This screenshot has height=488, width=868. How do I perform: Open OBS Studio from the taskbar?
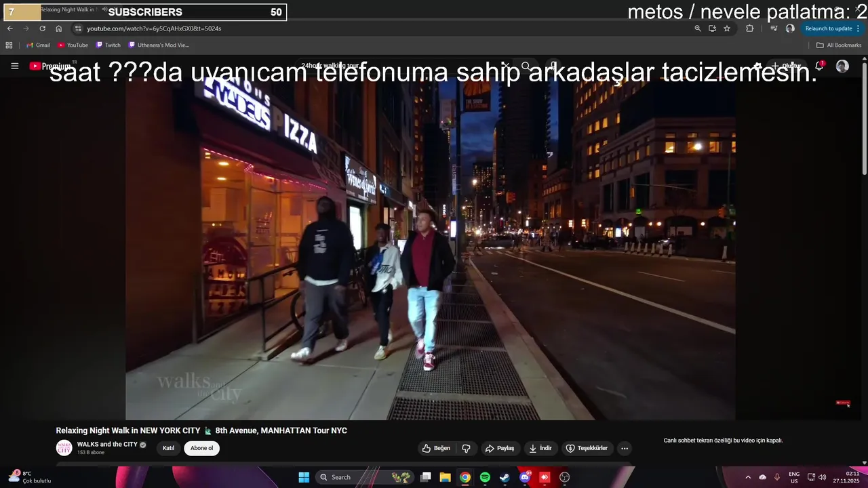(564, 477)
